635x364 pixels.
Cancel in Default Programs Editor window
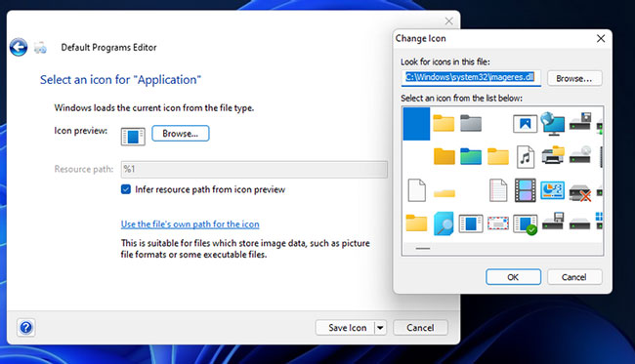420,328
